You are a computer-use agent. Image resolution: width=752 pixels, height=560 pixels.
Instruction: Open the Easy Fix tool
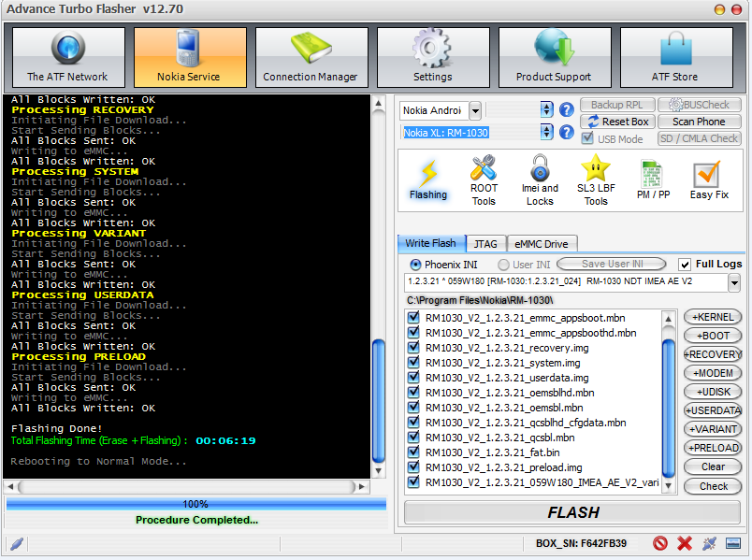[709, 180]
